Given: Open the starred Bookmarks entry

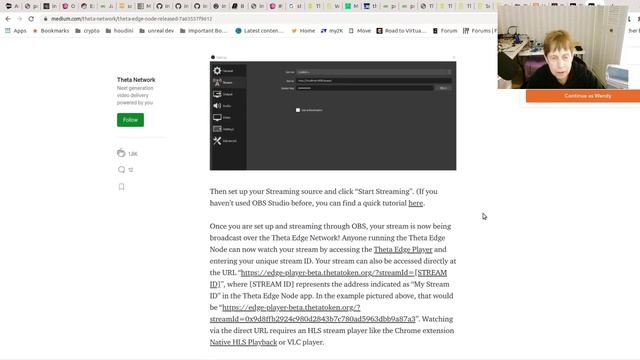Looking at the screenshot, I should pyautogui.click(x=51, y=31).
